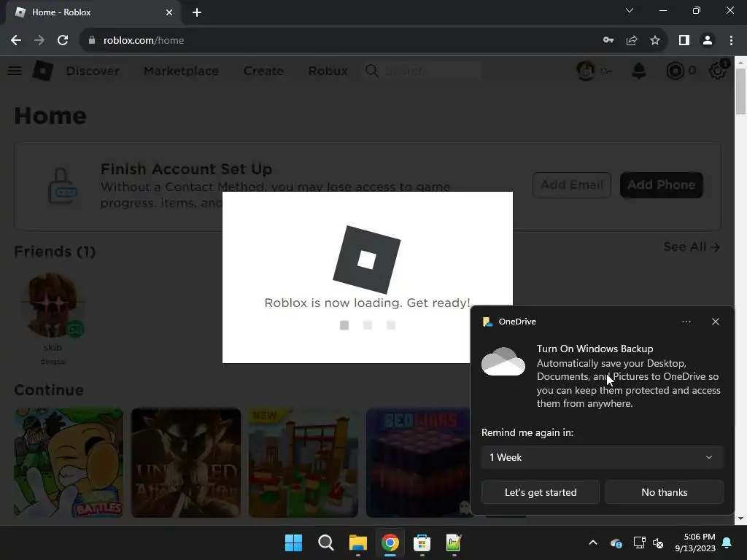Open the notifications bell in Roblox

pyautogui.click(x=639, y=71)
